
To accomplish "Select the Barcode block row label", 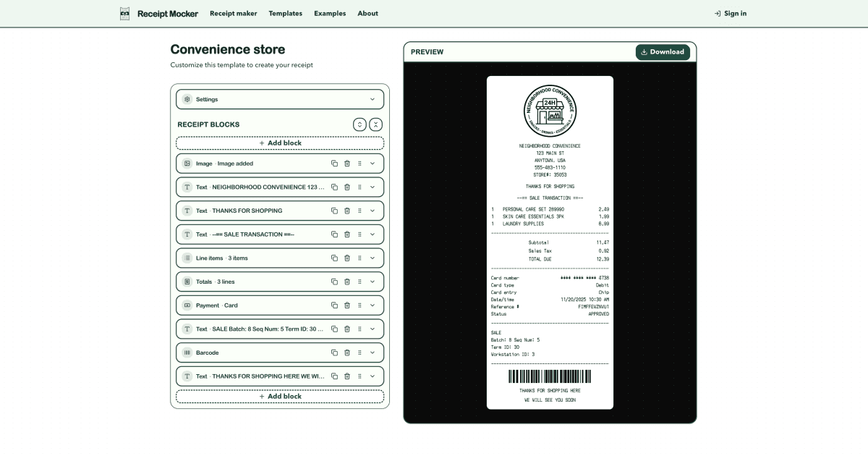I will (x=207, y=352).
